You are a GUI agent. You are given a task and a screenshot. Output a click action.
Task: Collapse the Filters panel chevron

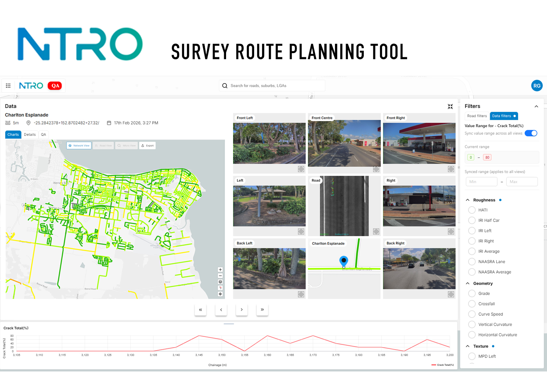536,106
